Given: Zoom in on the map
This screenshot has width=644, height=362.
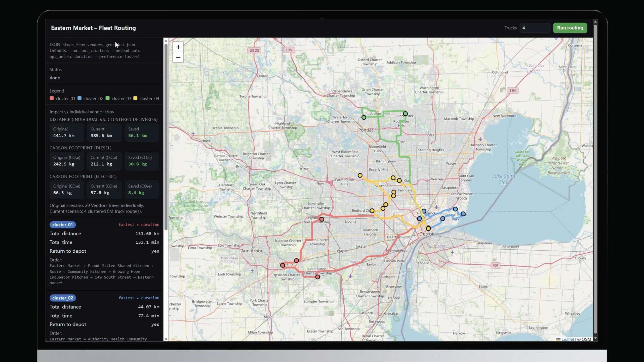Looking at the screenshot, I should (x=178, y=47).
